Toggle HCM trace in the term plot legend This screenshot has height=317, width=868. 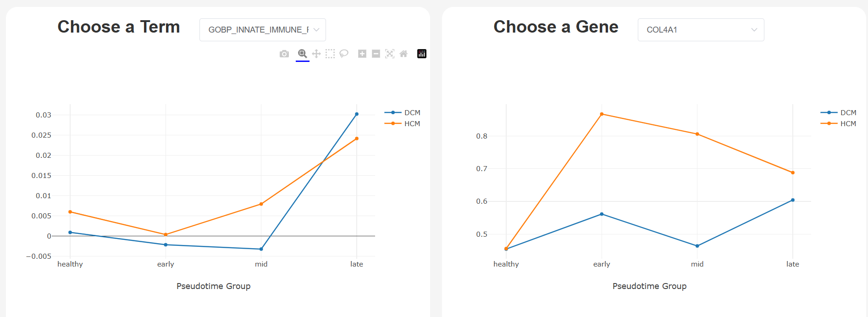point(412,124)
